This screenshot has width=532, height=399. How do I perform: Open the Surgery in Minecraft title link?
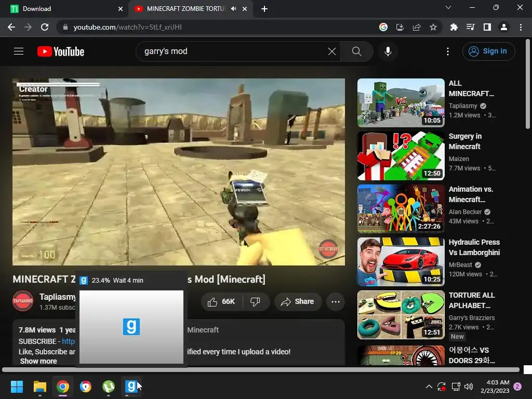pos(465,141)
